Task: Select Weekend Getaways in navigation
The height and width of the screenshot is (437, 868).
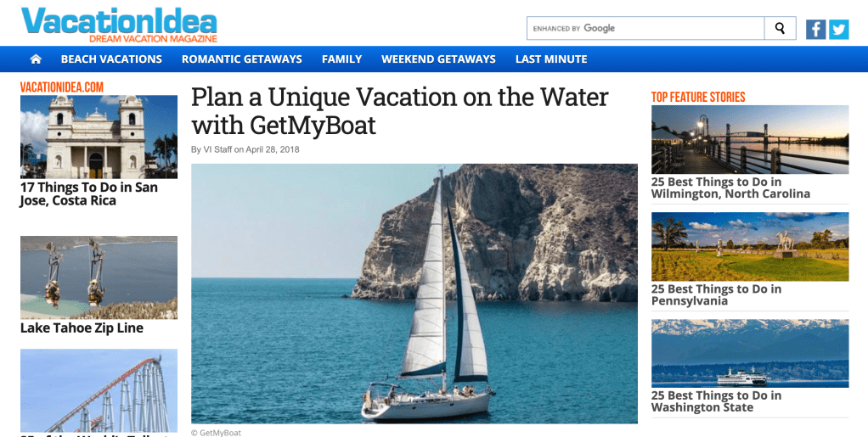Action: pos(438,59)
